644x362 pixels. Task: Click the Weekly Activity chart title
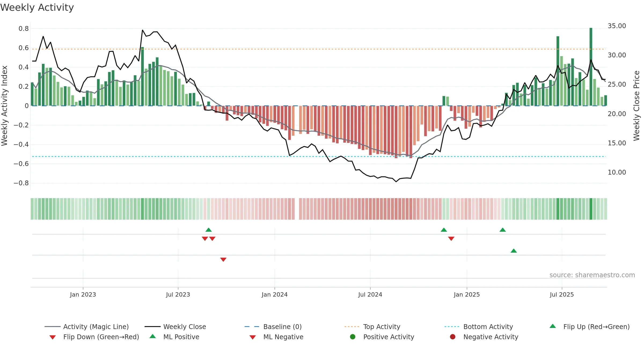pos(37,8)
